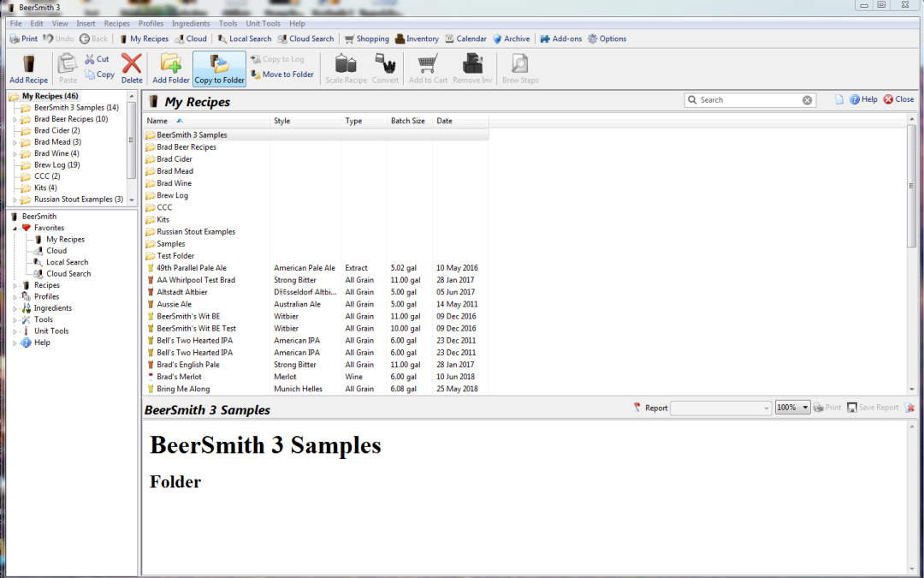Open the File menu

pyautogui.click(x=16, y=24)
